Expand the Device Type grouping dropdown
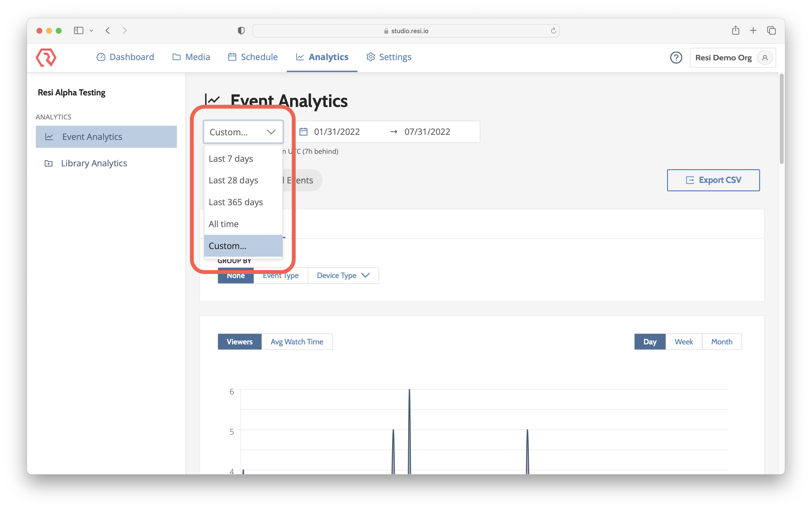The width and height of the screenshot is (812, 510). pos(343,275)
